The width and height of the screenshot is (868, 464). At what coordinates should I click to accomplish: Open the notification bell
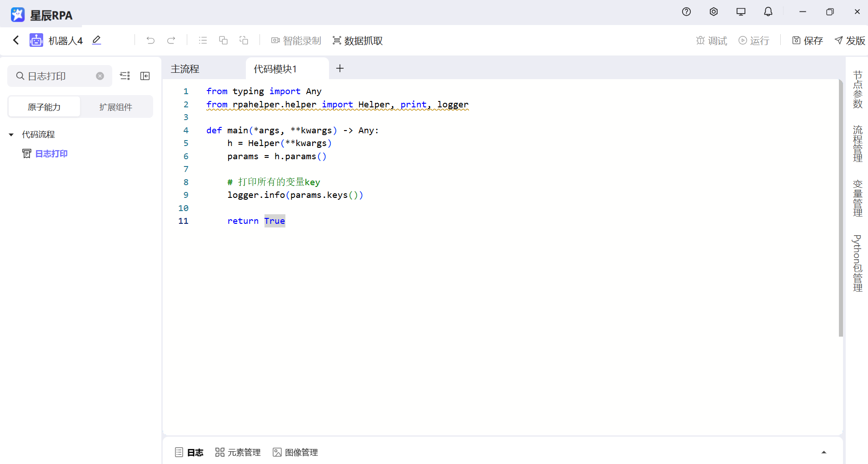pos(768,12)
